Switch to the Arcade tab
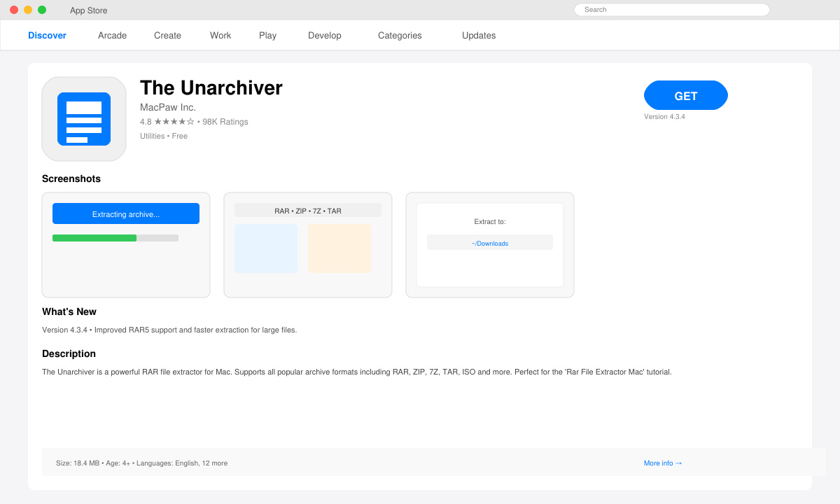 coord(112,36)
